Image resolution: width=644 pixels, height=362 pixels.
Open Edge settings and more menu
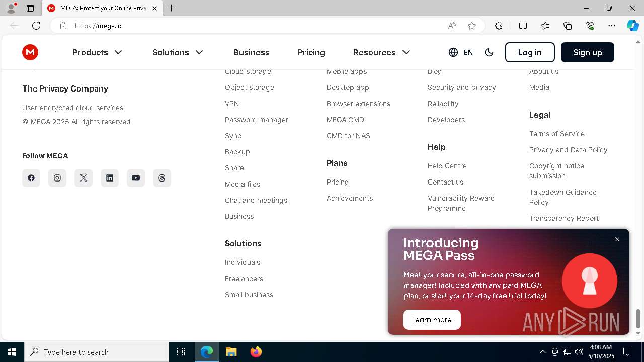(612, 26)
